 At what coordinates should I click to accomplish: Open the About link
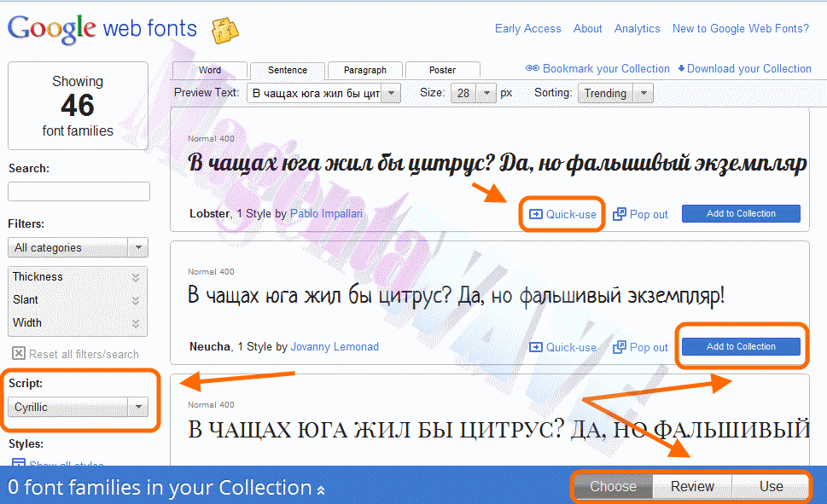(587, 28)
